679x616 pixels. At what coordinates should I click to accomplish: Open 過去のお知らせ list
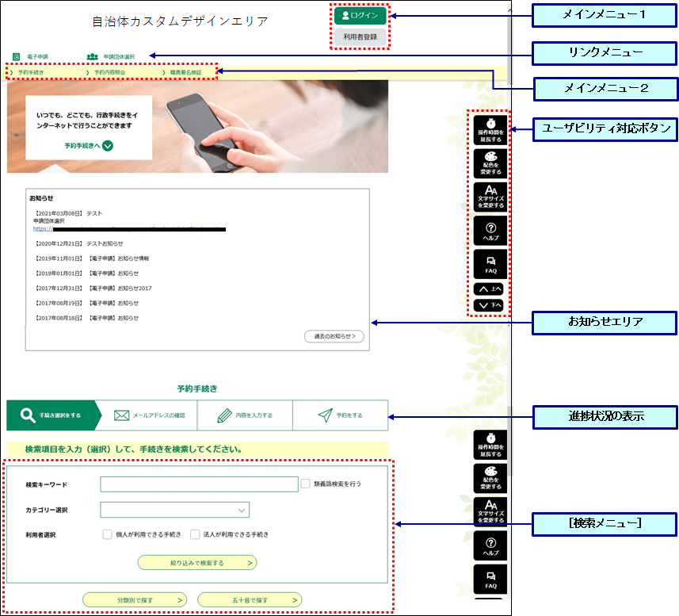(x=334, y=336)
